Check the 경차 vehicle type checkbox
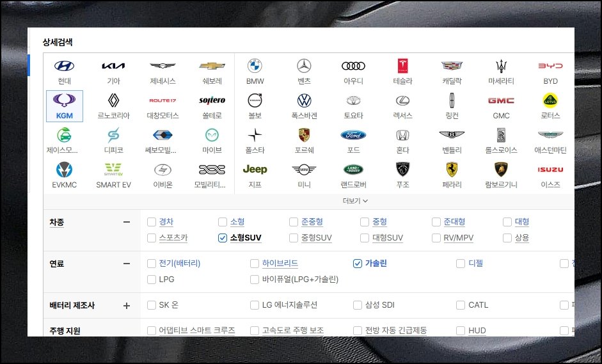Image resolution: width=602 pixels, height=364 pixels. (152, 222)
